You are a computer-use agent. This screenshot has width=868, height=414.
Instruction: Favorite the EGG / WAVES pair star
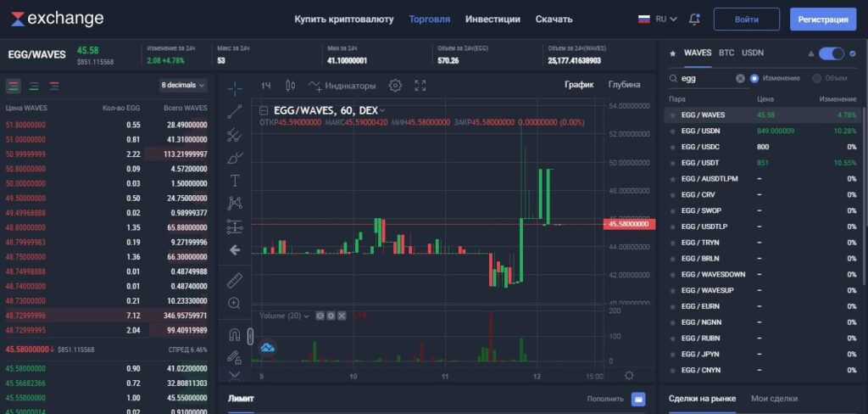(672, 115)
